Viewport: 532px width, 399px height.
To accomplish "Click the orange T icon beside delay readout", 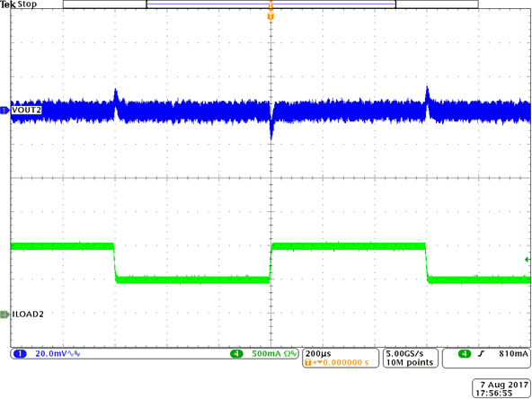I will click(x=308, y=363).
